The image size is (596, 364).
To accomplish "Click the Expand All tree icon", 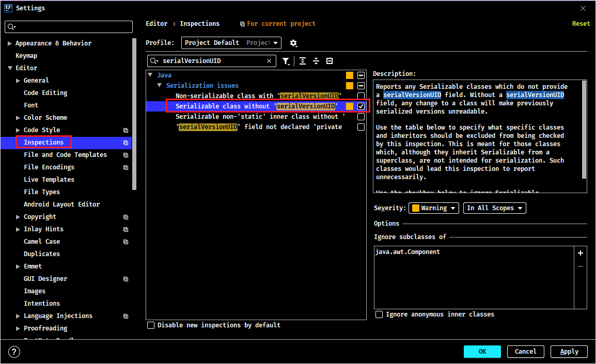I will 303,61.
